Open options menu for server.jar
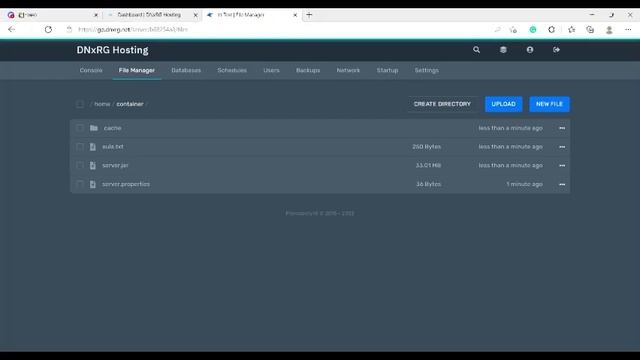The height and width of the screenshot is (360, 640). 562,165
